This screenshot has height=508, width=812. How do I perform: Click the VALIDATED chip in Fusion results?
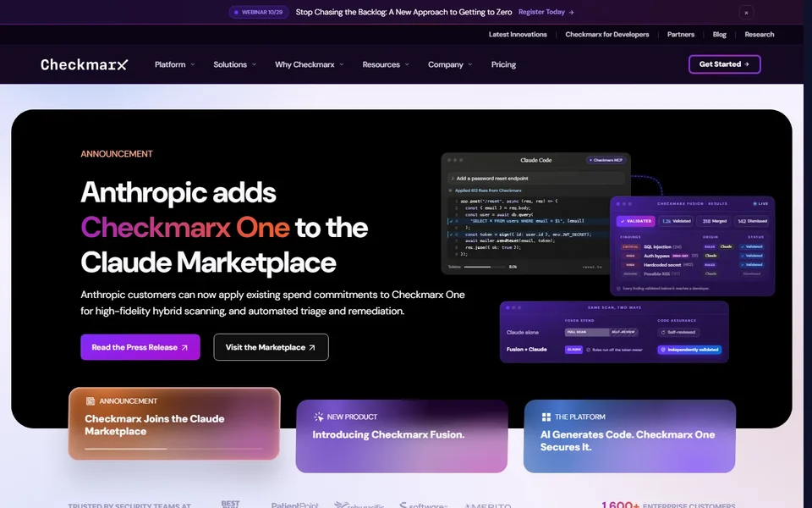635,221
